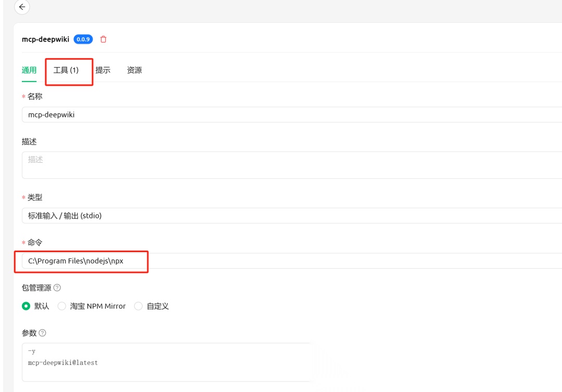The width and height of the screenshot is (562, 392).
Task: Focus the 参数 text area
Action: [167, 362]
